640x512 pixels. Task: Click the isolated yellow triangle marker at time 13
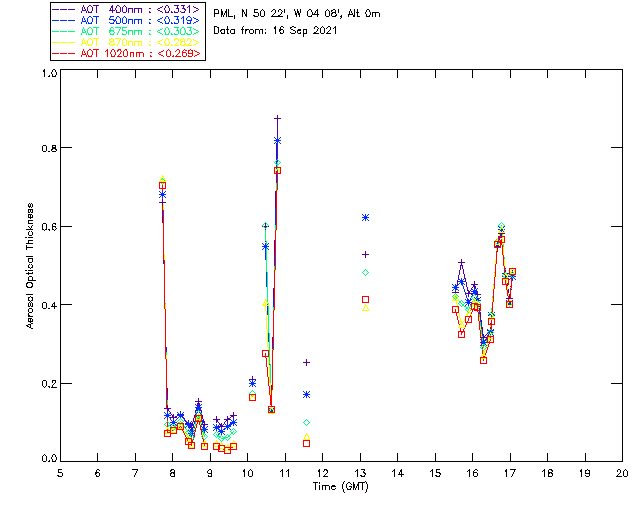(x=366, y=308)
